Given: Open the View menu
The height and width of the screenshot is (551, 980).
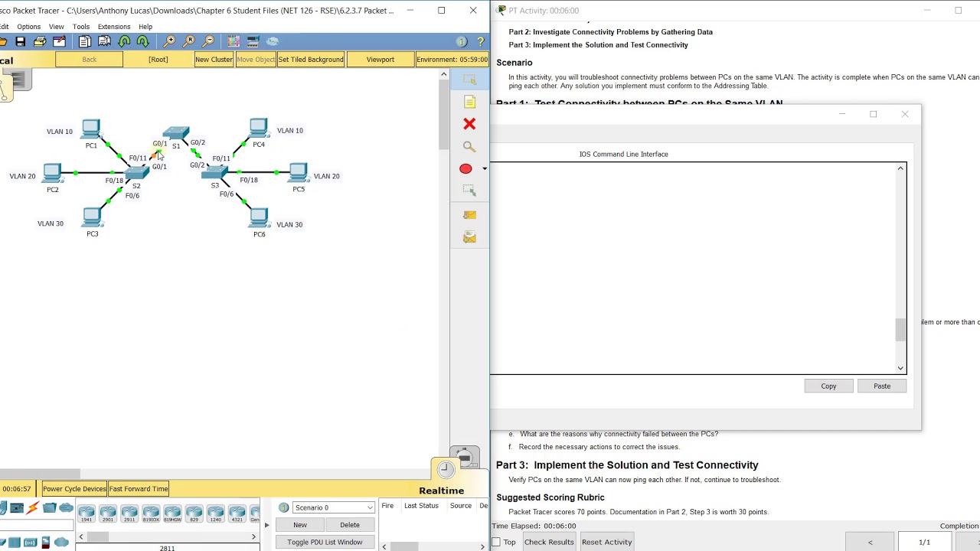Looking at the screenshot, I should (x=57, y=27).
